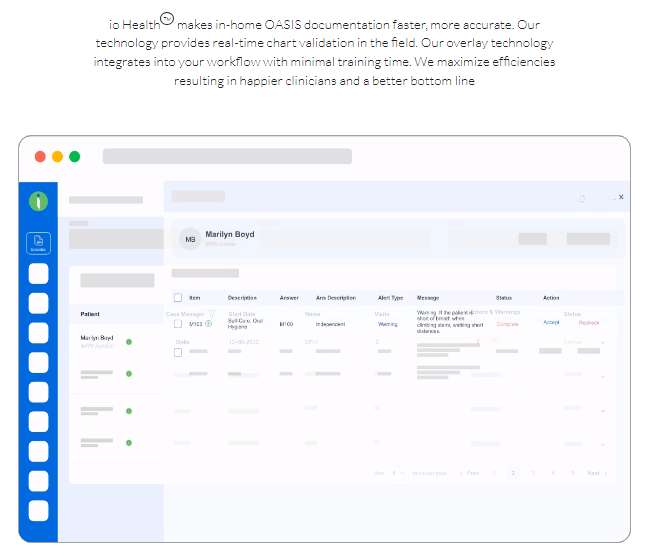The image size is (649, 553).
Task: Click the Self-Care: Oral Hygiene description cell
Action: [x=245, y=324]
